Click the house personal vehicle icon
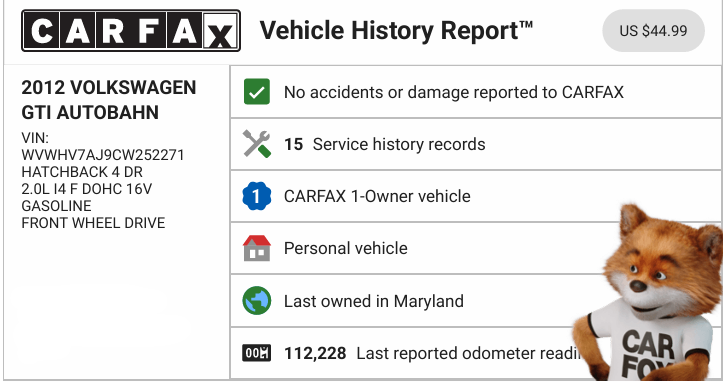 click(257, 248)
